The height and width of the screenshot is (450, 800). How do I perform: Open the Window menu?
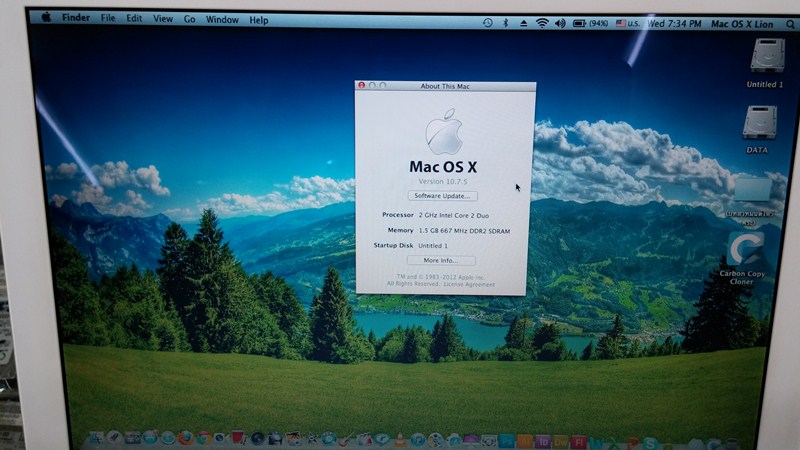(x=222, y=19)
